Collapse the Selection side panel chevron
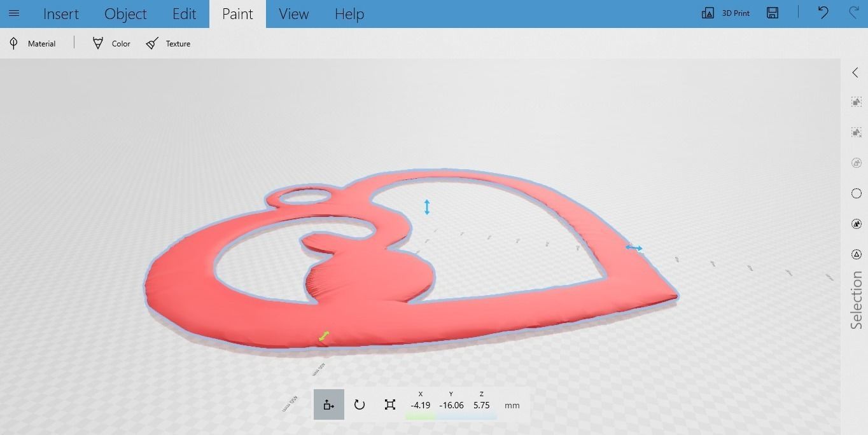Image resolution: width=868 pixels, height=435 pixels. pyautogui.click(x=855, y=72)
